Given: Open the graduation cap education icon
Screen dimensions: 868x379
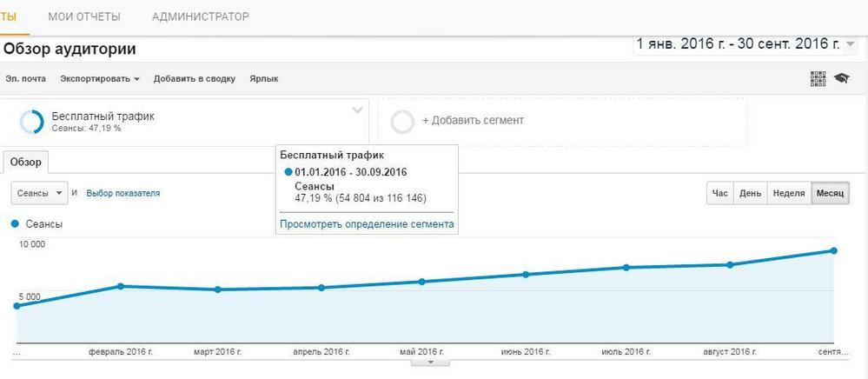Looking at the screenshot, I should point(841,79).
